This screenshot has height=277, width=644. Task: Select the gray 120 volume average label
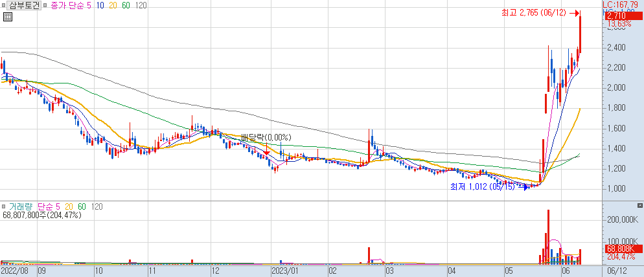[x=97, y=206]
